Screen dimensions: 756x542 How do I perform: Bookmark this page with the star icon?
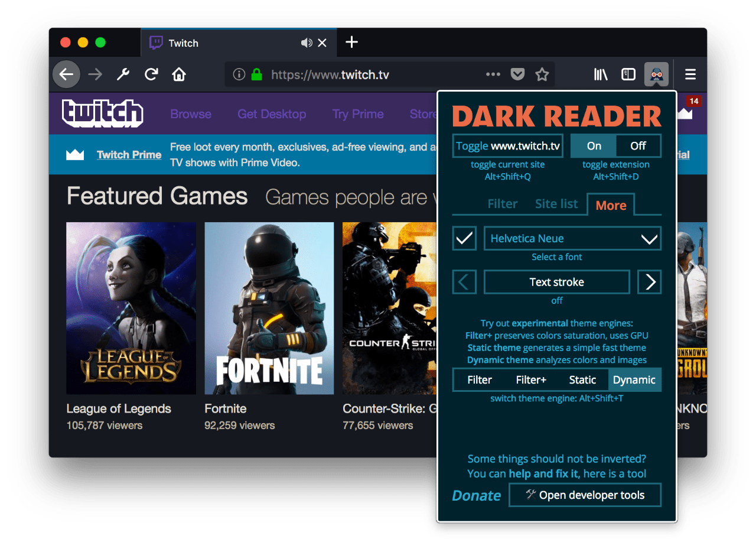[542, 74]
